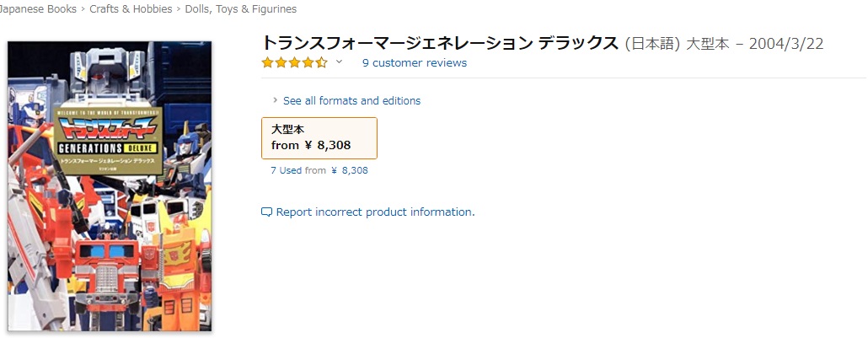
Task: Open the rating breakdown dropdown arrow
Action: coord(340,62)
